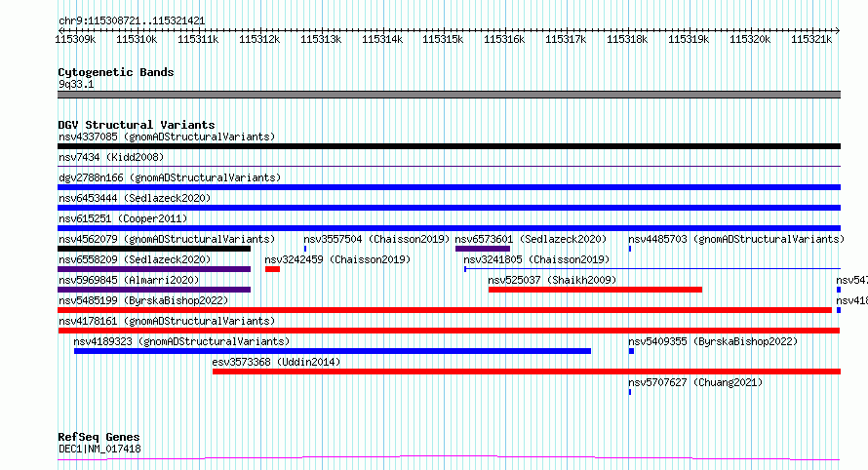Screen dimensions: 868x470
Task: Select the short red nsv3242459 bar
Action: [x=272, y=269]
